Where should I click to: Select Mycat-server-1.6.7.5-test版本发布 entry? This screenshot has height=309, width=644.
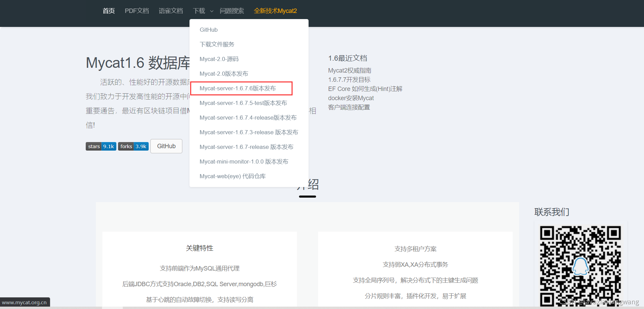pyautogui.click(x=243, y=103)
